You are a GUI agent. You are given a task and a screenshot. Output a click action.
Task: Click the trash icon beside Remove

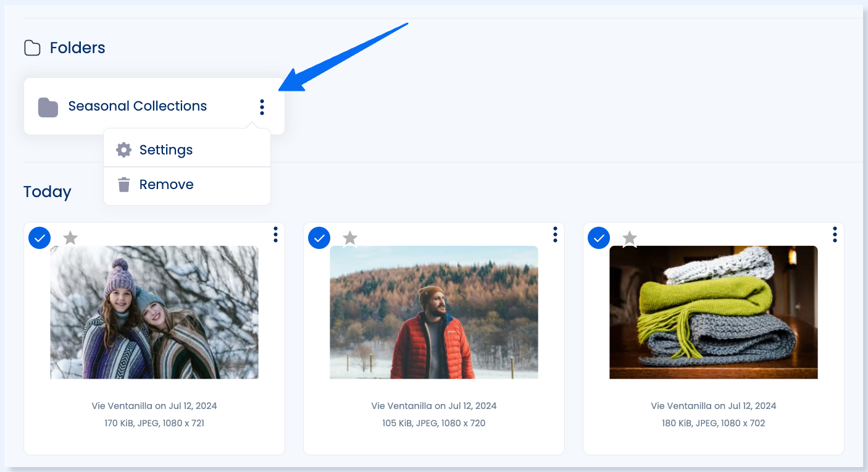click(124, 184)
